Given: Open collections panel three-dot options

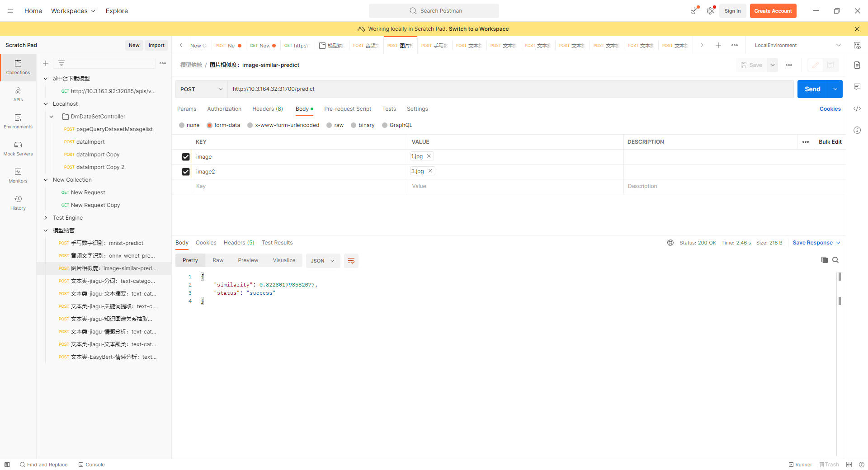Looking at the screenshot, I should [163, 63].
